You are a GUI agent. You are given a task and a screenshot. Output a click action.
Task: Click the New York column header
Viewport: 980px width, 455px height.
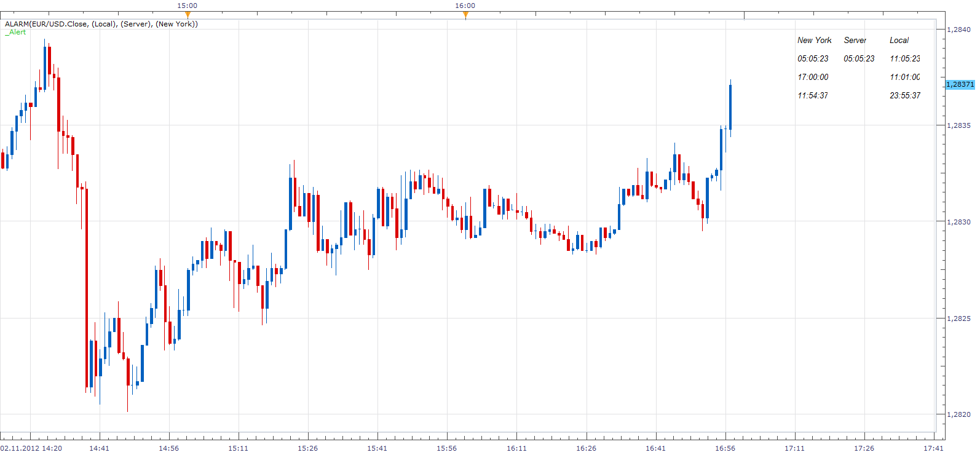[814, 40]
